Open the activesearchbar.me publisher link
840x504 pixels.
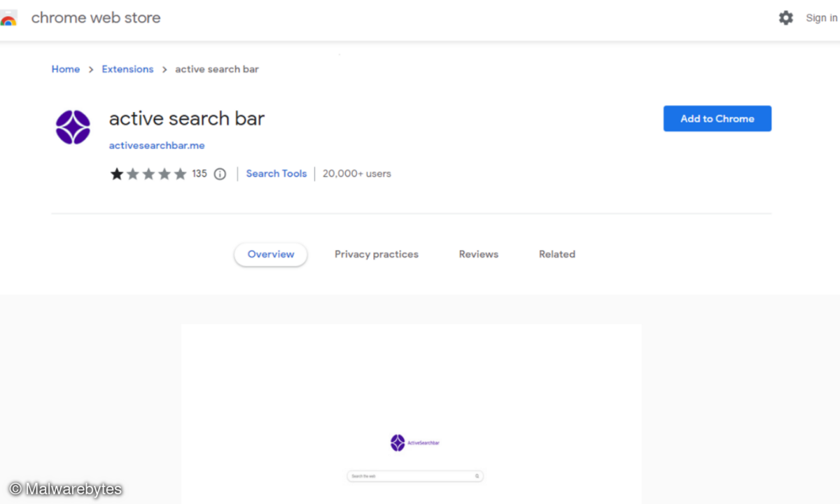tap(157, 146)
